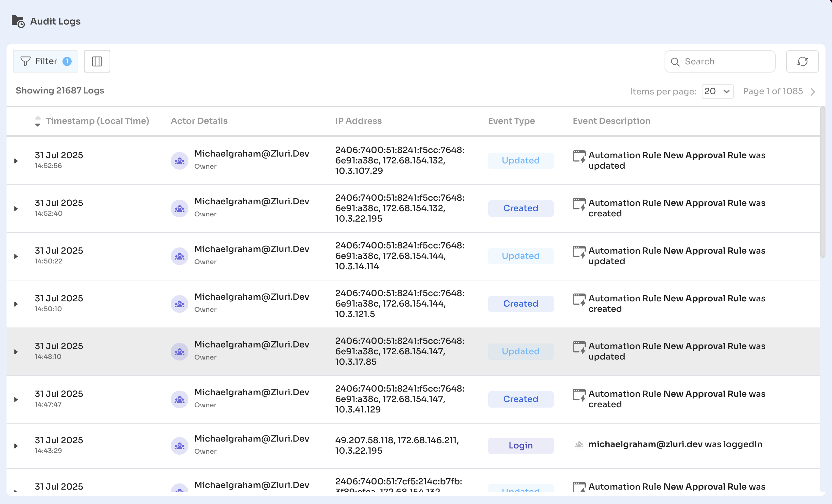Click the Actor Details column header
Screen dimensions: 832x504
click(x=199, y=121)
